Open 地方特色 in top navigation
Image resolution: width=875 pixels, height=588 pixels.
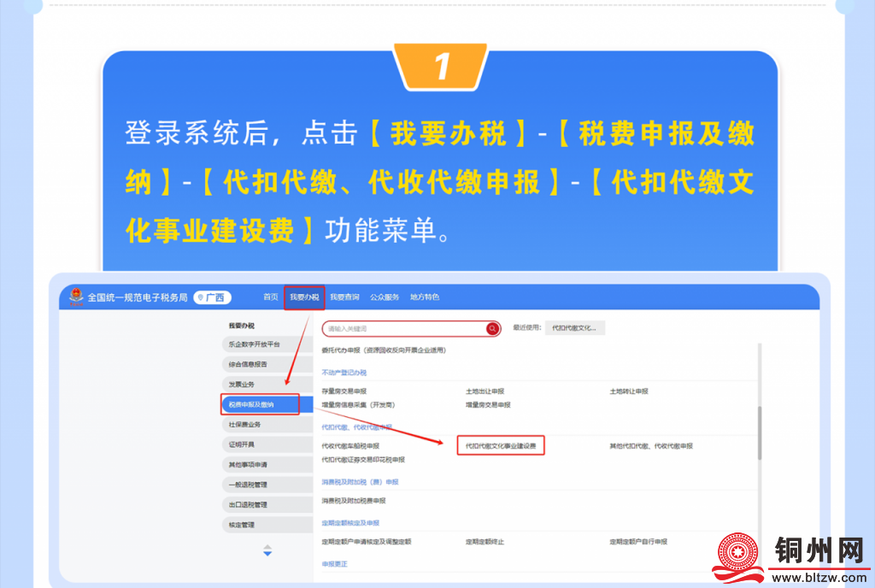(425, 297)
